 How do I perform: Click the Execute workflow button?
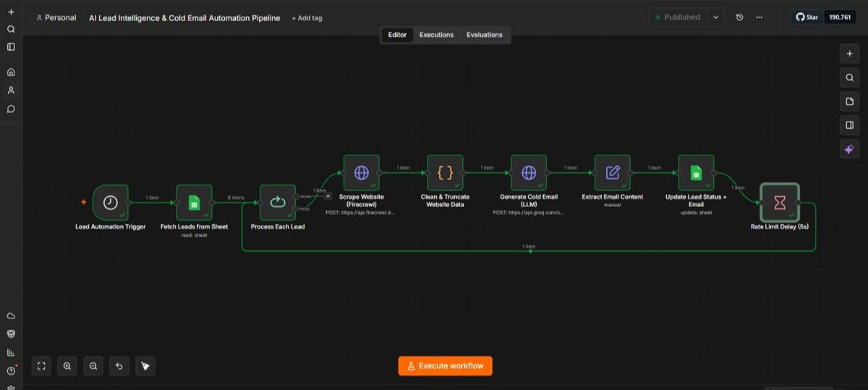point(445,365)
